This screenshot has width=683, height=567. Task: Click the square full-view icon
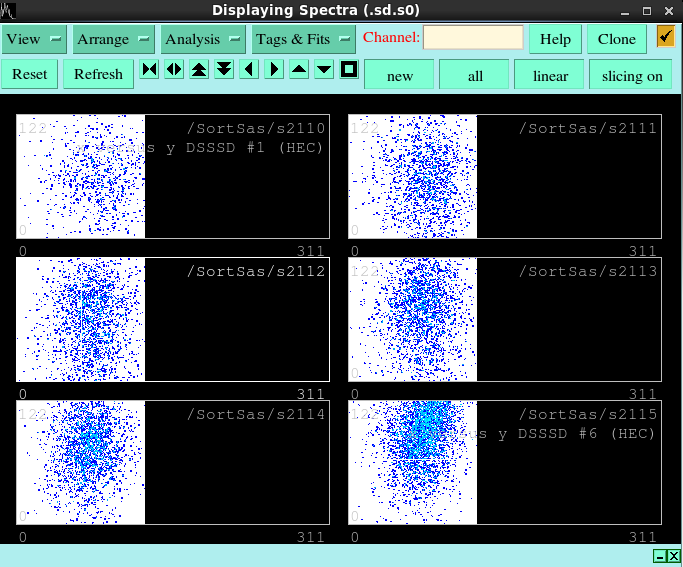click(x=349, y=69)
